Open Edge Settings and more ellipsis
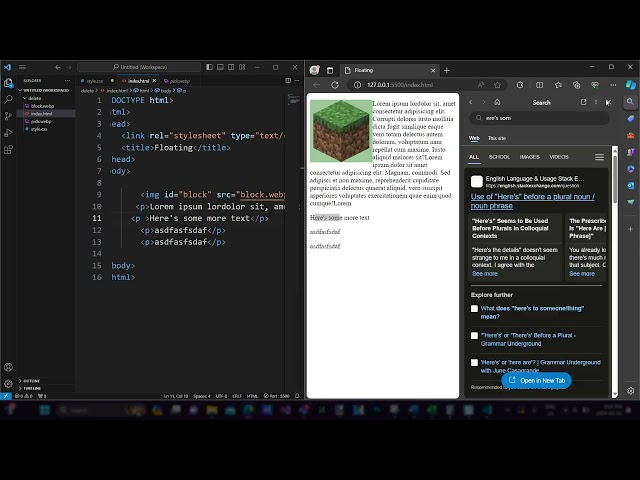Image resolution: width=640 pixels, height=480 pixels. tap(613, 85)
